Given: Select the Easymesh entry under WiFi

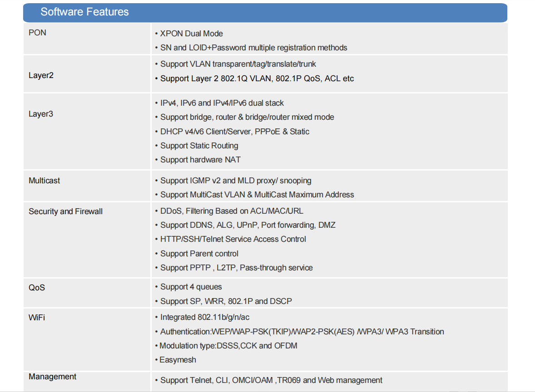Looking at the screenshot, I should 176,360.
